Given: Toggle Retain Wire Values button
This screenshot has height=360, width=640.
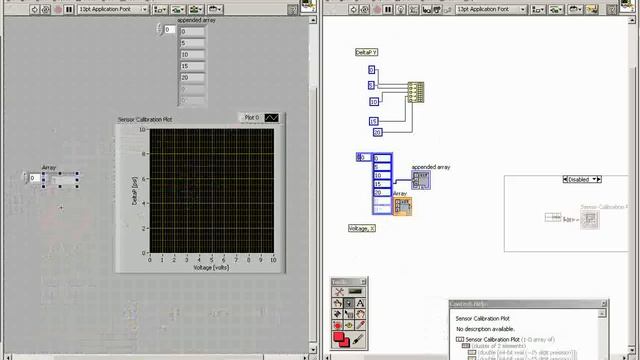Looking at the screenshot, I should click(x=413, y=9).
